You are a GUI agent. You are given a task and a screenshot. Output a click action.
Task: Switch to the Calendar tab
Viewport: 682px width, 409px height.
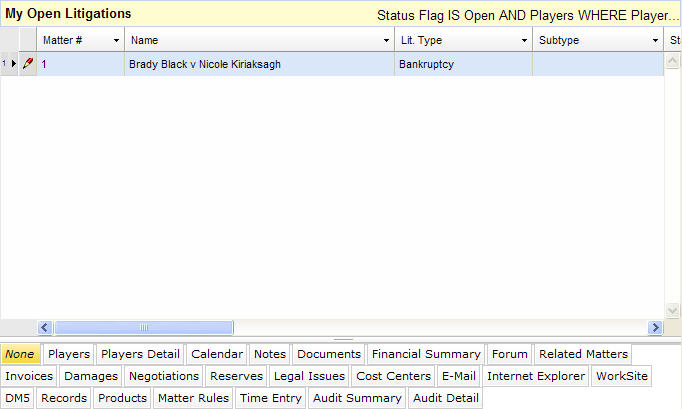pos(217,354)
